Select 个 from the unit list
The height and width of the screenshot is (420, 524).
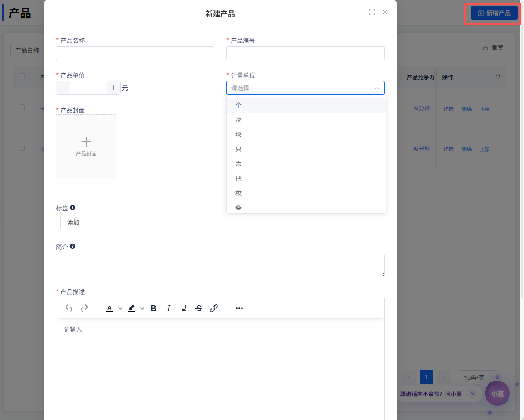[x=238, y=105]
